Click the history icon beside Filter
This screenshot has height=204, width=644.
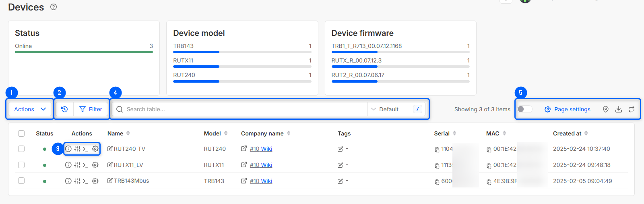point(64,109)
